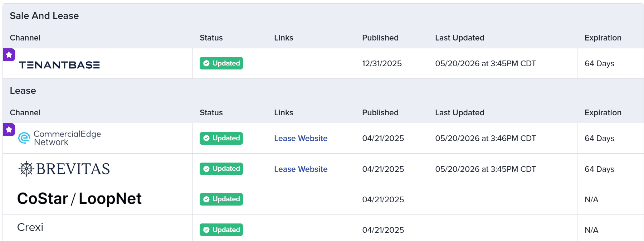The width and height of the screenshot is (644, 241).
Task: Click the Last Updated column header in Lease table
Action: [460, 112]
